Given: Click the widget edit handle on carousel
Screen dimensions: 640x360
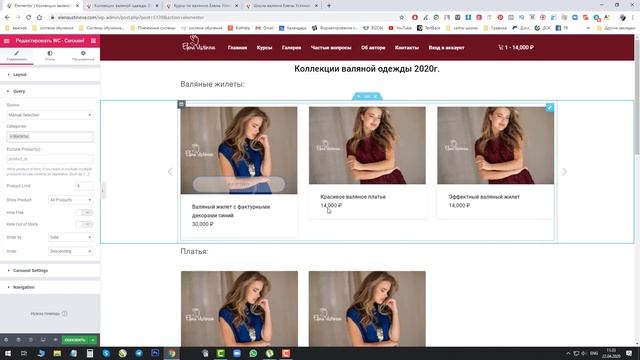Looking at the screenshot, I should (550, 108).
